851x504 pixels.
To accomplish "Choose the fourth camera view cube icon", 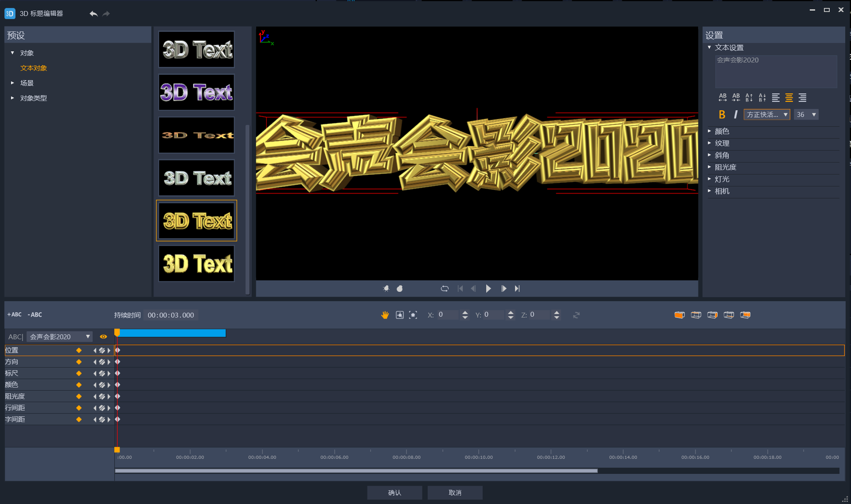I will pos(729,315).
